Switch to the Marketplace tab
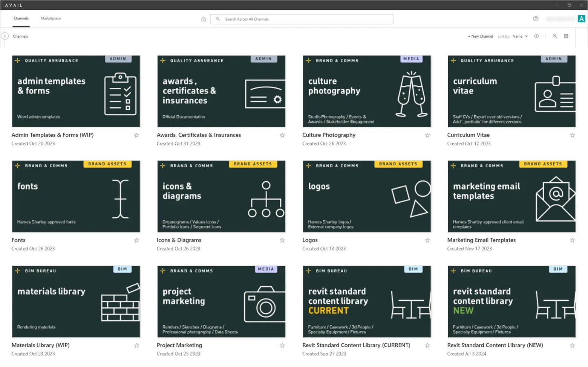 (51, 18)
